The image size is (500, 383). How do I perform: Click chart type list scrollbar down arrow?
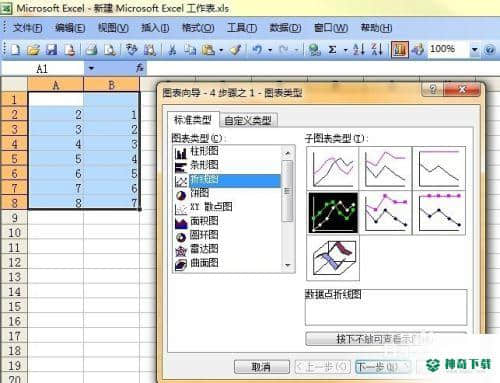(288, 265)
